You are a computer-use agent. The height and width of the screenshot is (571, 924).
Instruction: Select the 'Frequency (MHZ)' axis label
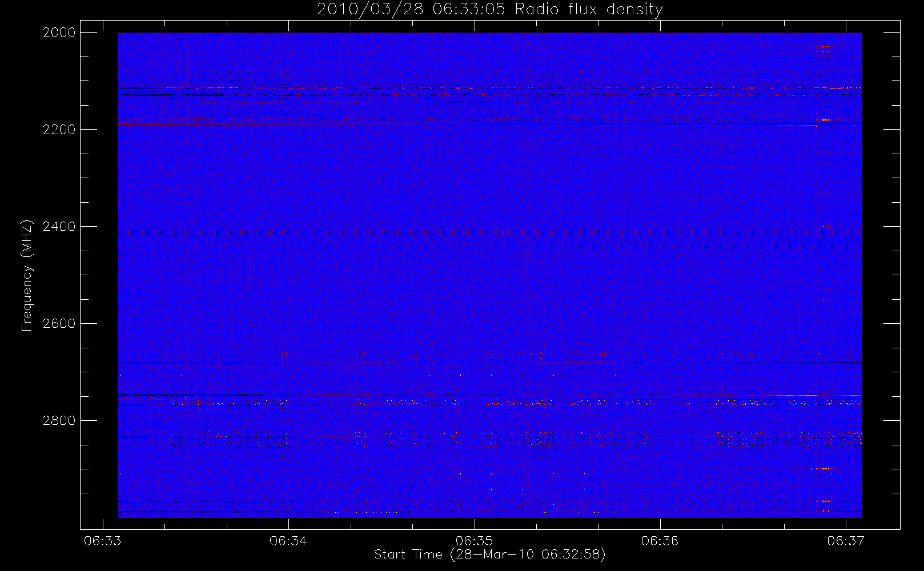click(26, 275)
